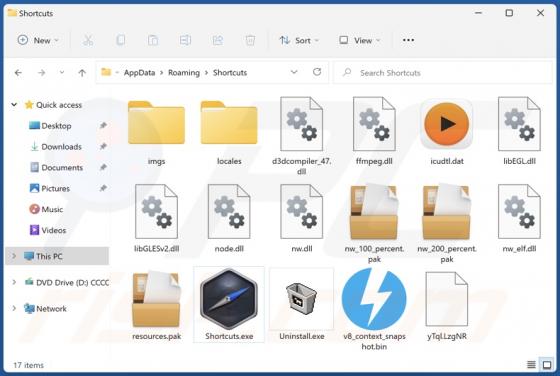The width and height of the screenshot is (560, 376).
Task: Click the address bar folder icon
Action: click(x=106, y=72)
